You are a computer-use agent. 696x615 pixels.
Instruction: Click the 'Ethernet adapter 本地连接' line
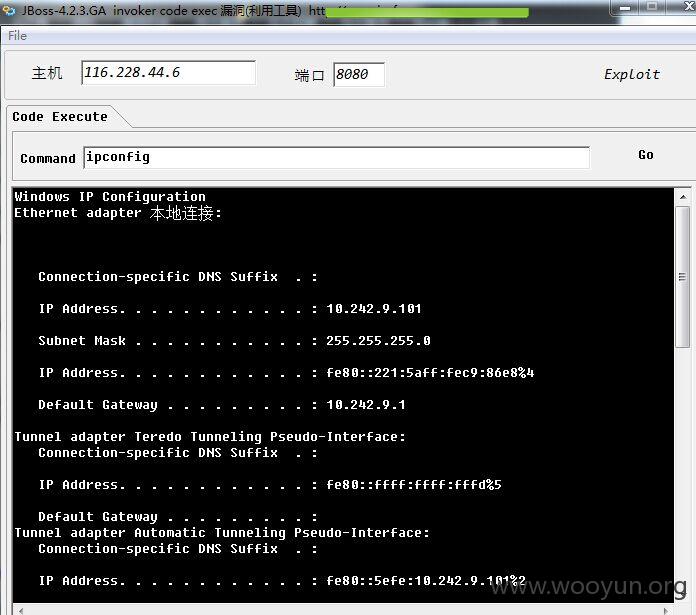118,213
